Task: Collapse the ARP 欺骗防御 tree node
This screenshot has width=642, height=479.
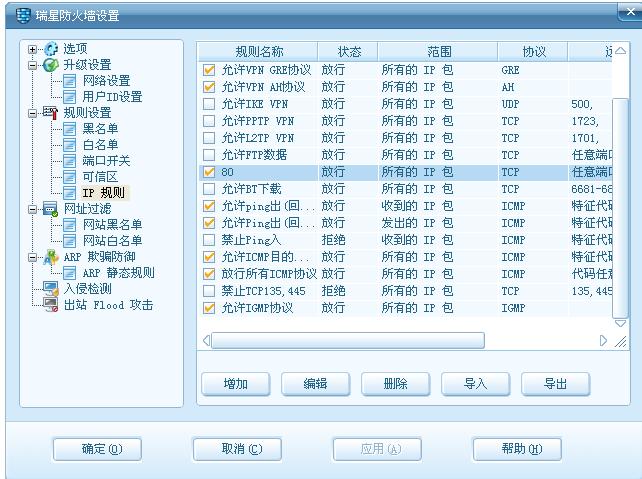Action: coord(32,258)
